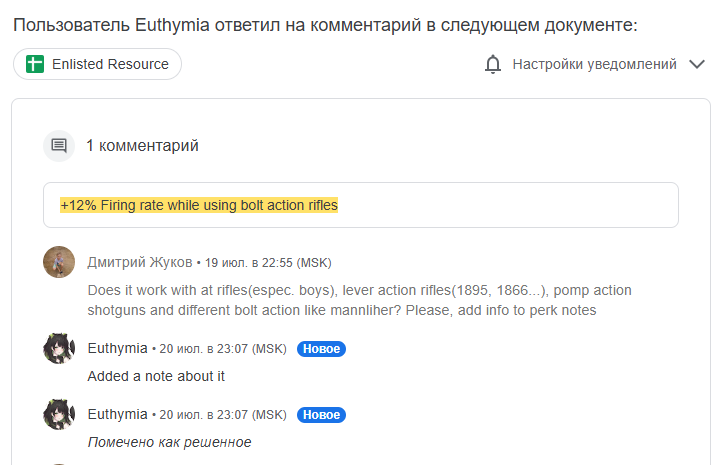This screenshot has width=723, height=465.
Task: Expand notification settings chevron arrow
Action: [697, 64]
